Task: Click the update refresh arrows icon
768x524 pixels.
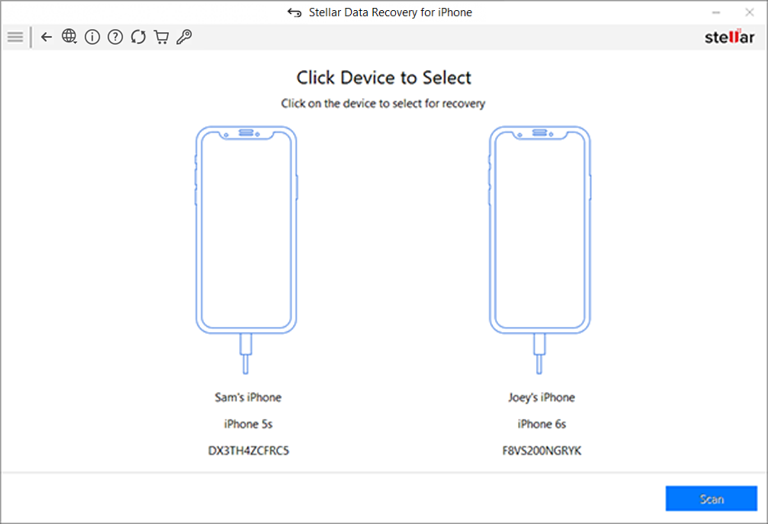Action: [138, 37]
